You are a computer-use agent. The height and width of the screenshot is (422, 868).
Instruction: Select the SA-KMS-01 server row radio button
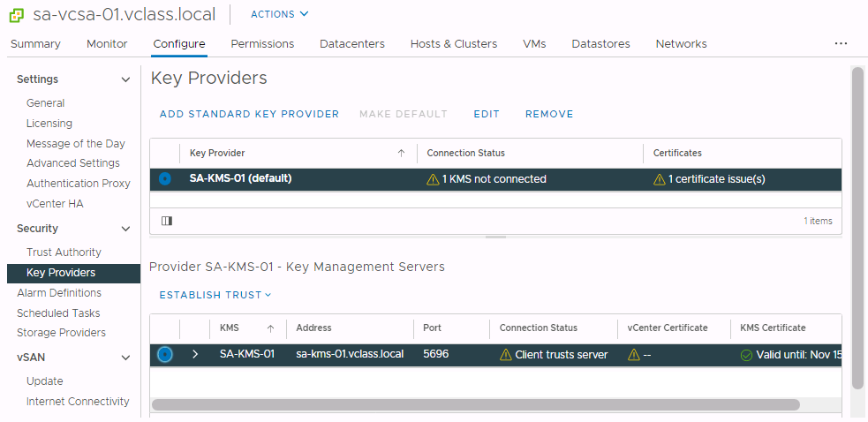[165, 355]
